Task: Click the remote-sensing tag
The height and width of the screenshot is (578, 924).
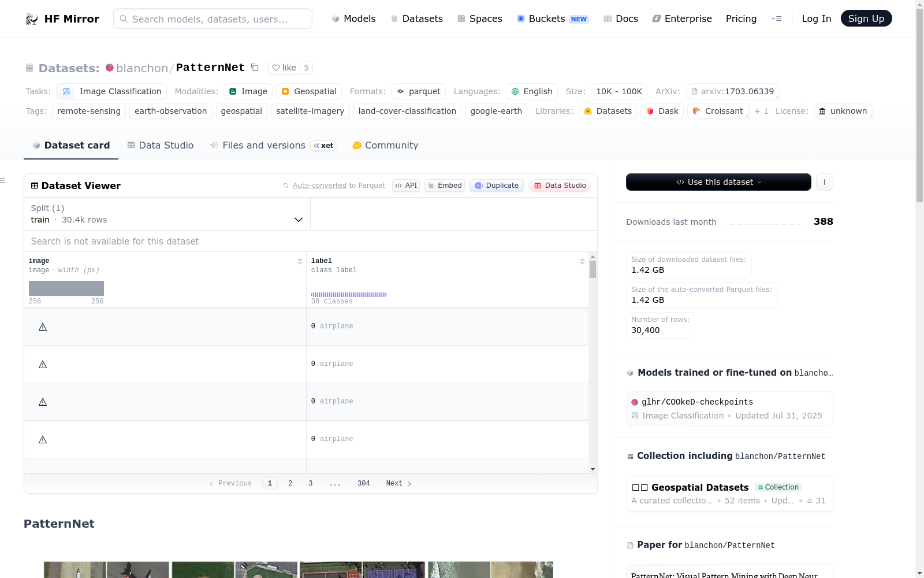Action: (89, 111)
